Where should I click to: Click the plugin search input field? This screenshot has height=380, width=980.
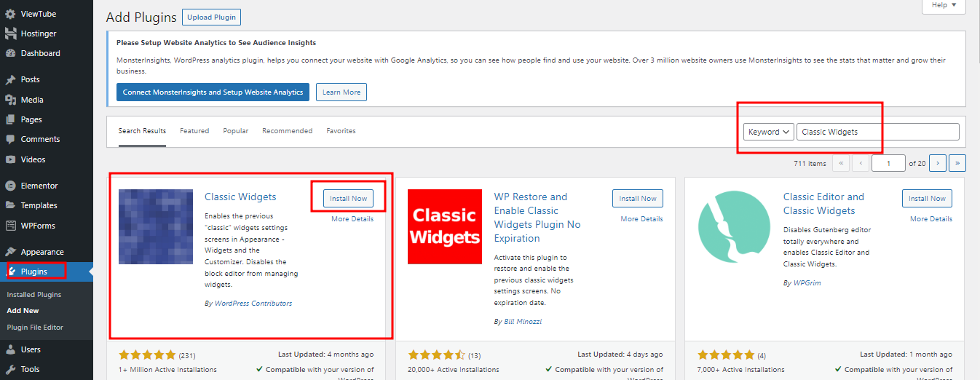click(x=878, y=132)
